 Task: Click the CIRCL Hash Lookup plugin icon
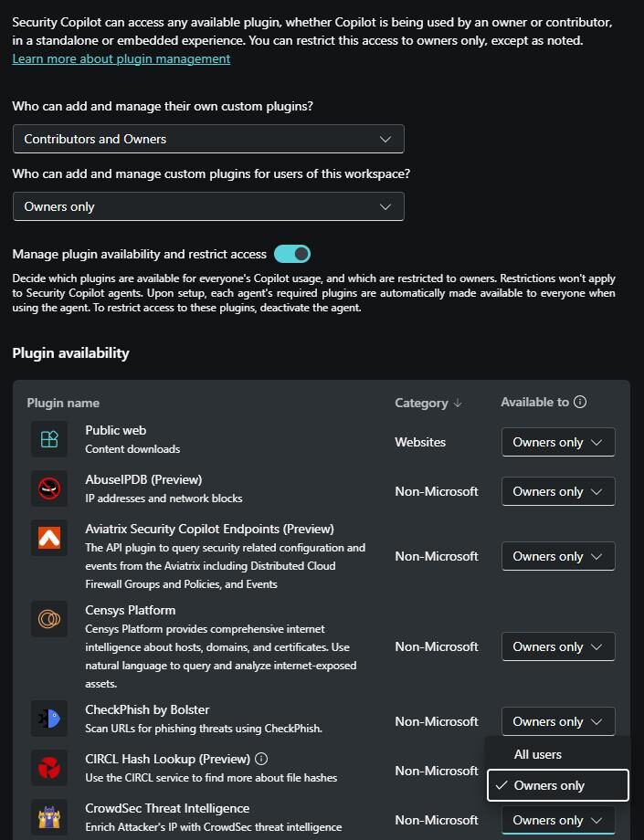coord(49,768)
